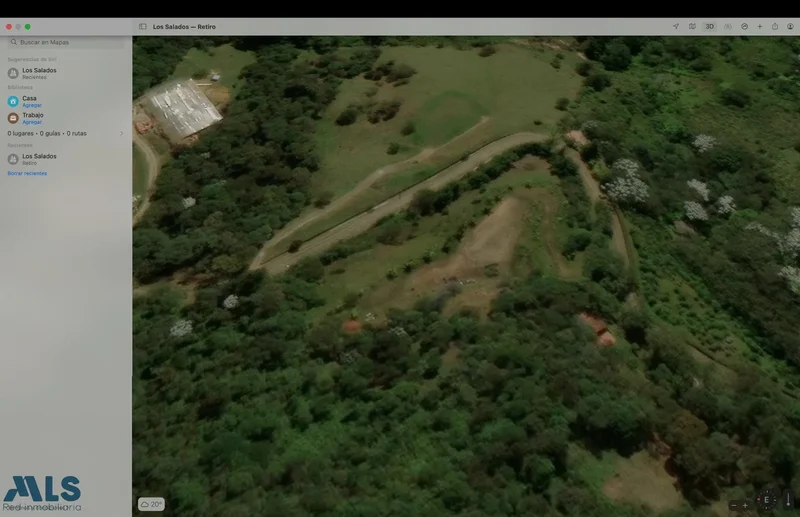Image resolution: width=800 pixels, height=517 pixels.
Task: Open the map mode selector icon
Action: 692,27
